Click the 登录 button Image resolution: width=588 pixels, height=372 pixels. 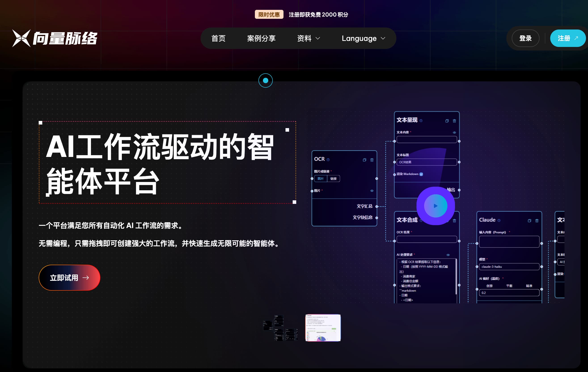coord(525,38)
